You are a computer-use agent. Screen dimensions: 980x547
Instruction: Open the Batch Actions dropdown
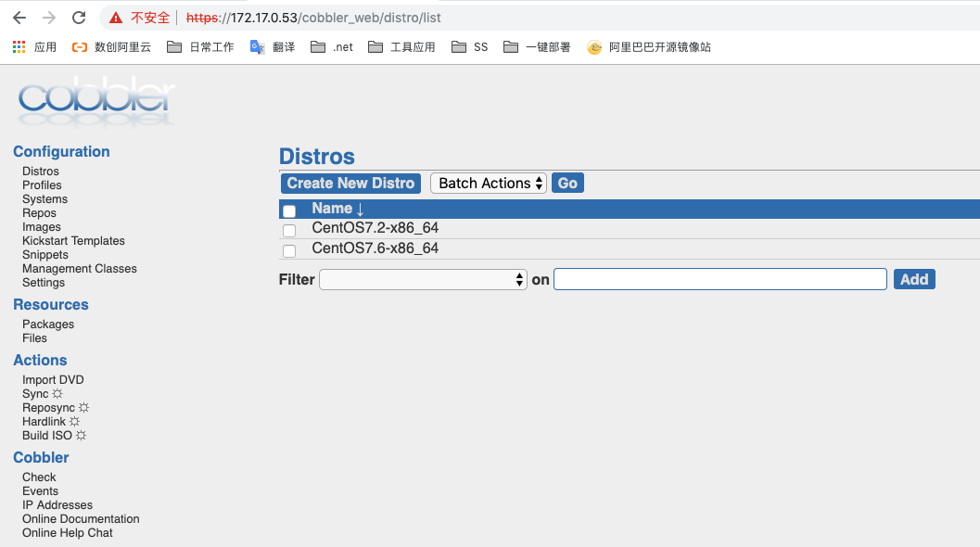(489, 184)
